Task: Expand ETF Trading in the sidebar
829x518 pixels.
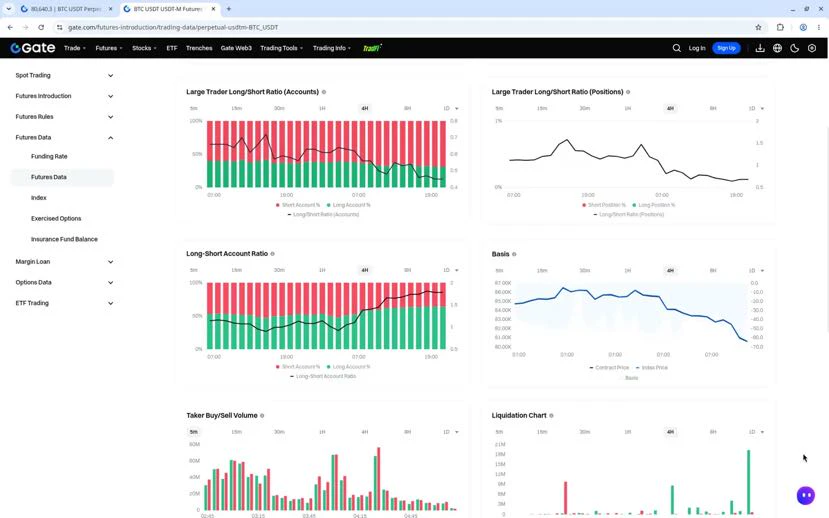Action: 63,303
